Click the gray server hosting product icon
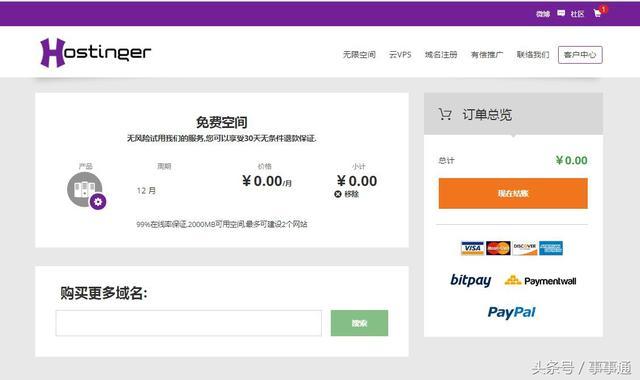 tap(84, 189)
